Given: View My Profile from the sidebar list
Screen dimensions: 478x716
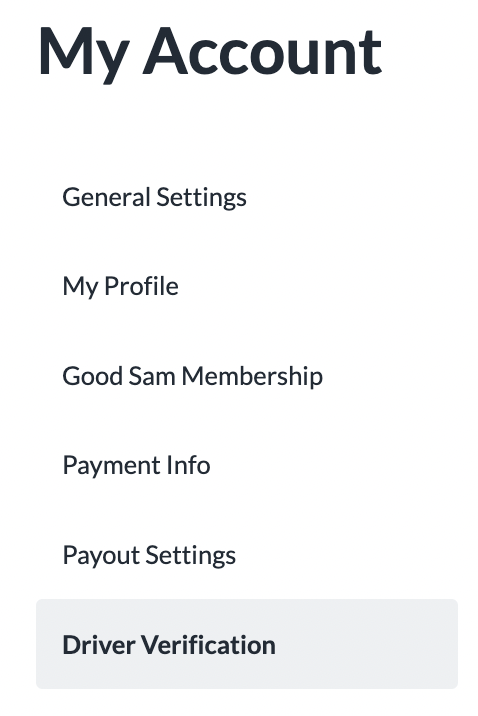Looking at the screenshot, I should coord(121,287).
